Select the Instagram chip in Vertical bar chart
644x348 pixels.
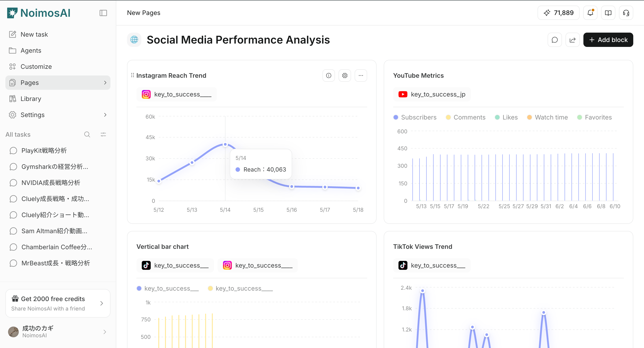point(258,265)
